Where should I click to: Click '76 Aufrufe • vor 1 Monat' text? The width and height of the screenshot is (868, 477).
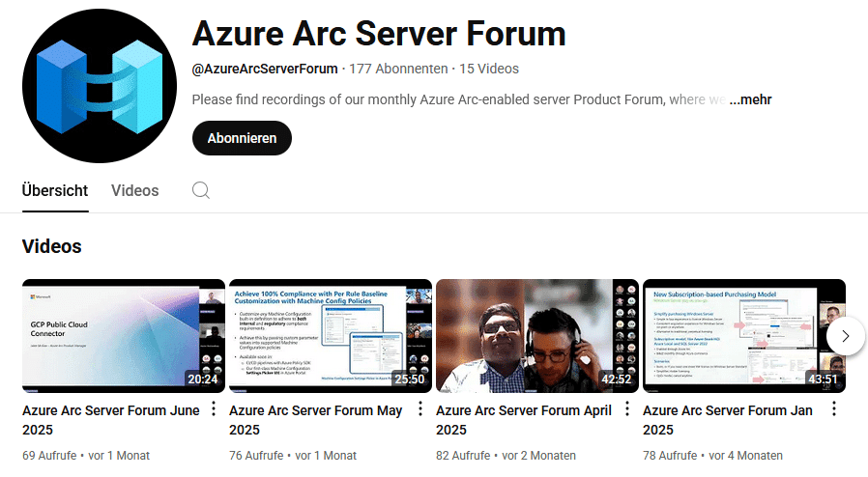(x=293, y=456)
